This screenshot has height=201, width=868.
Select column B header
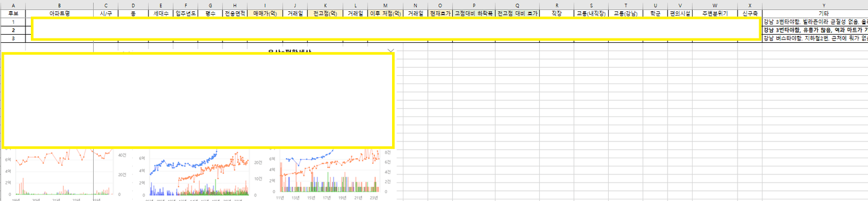tap(60, 5)
